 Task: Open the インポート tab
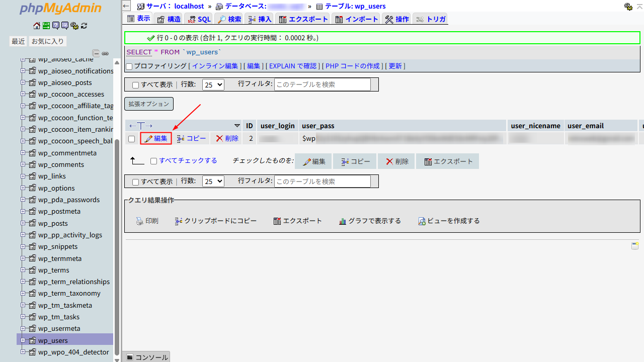point(357,19)
